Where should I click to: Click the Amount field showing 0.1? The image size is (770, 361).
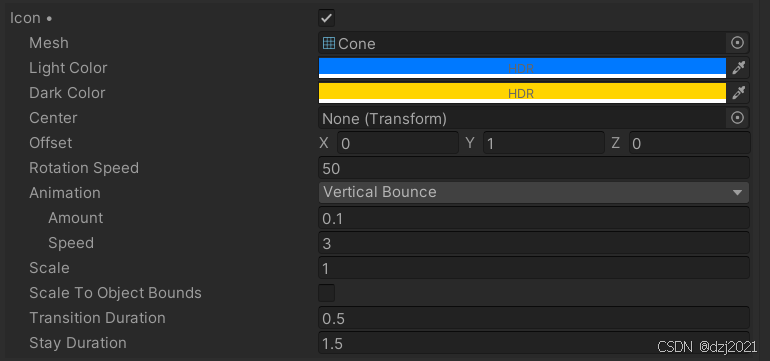click(534, 218)
